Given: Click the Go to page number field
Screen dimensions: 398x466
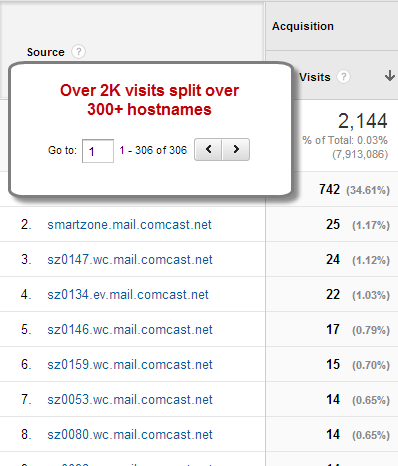Looking at the screenshot, I should click(x=98, y=151).
